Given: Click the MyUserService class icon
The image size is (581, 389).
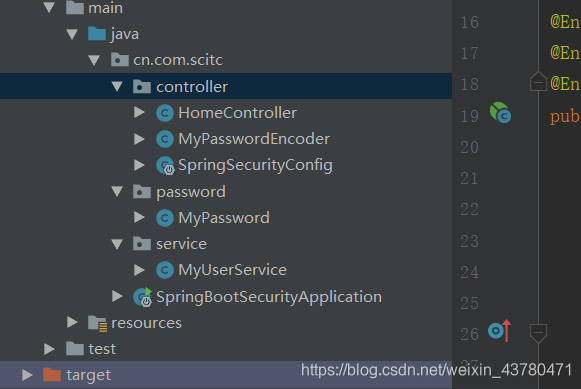Looking at the screenshot, I should (165, 270).
